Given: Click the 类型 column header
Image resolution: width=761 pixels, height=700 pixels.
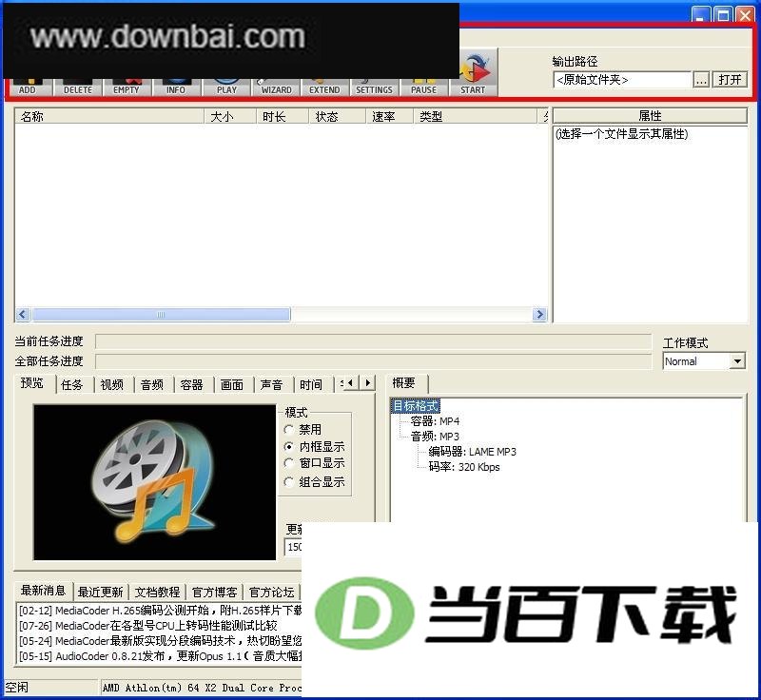Looking at the screenshot, I should click(x=475, y=116).
